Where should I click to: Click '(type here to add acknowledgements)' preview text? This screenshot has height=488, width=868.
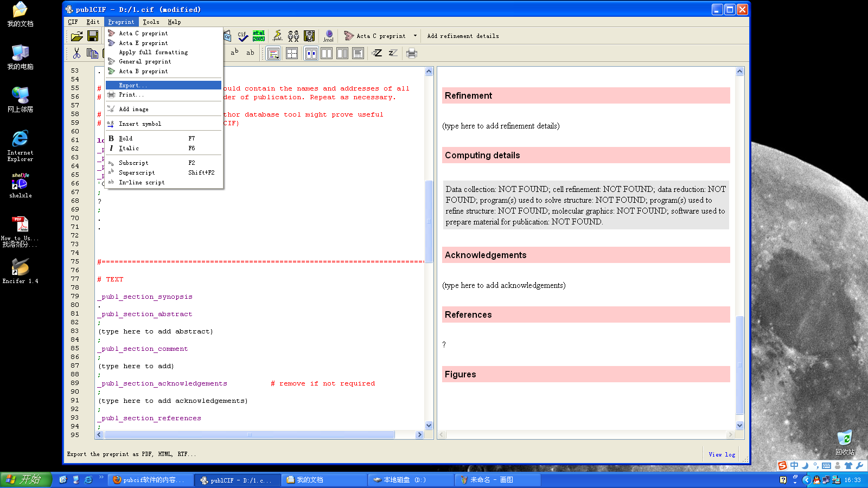click(x=503, y=285)
